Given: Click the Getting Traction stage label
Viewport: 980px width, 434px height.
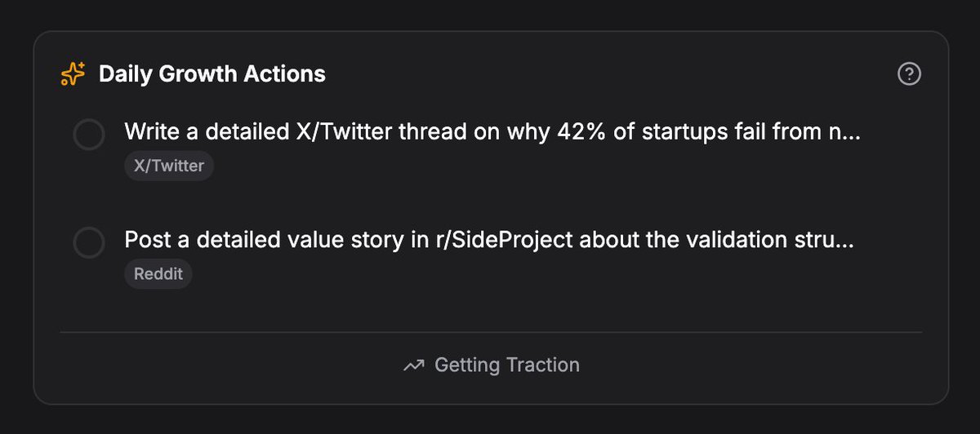Looking at the screenshot, I should [507, 365].
